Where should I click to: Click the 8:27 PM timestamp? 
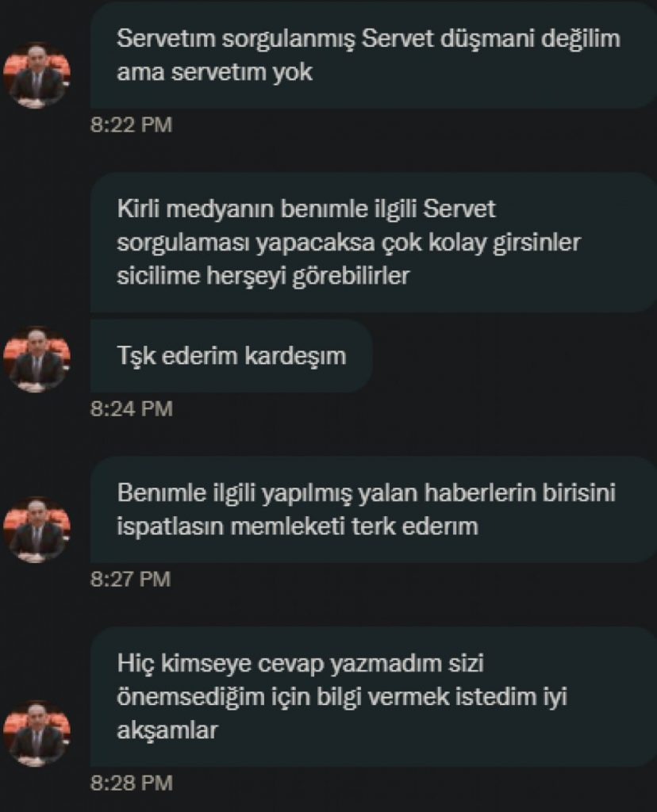click(131, 579)
